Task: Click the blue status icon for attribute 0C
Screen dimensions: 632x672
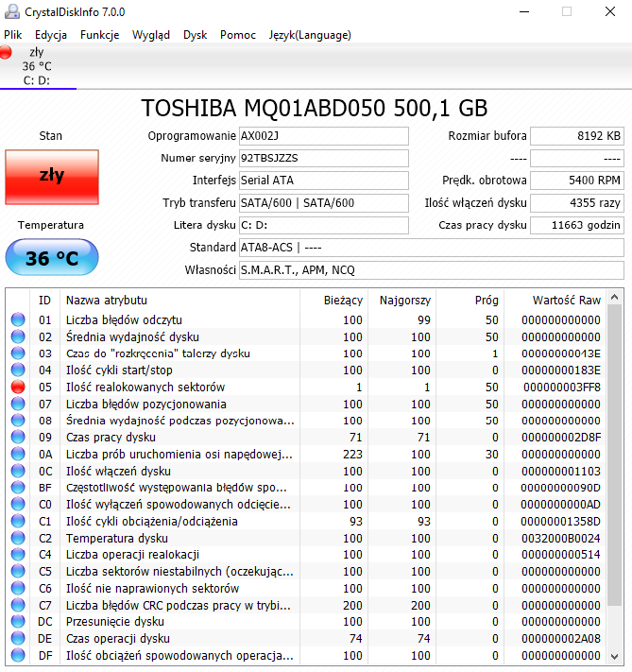Action: point(18,471)
